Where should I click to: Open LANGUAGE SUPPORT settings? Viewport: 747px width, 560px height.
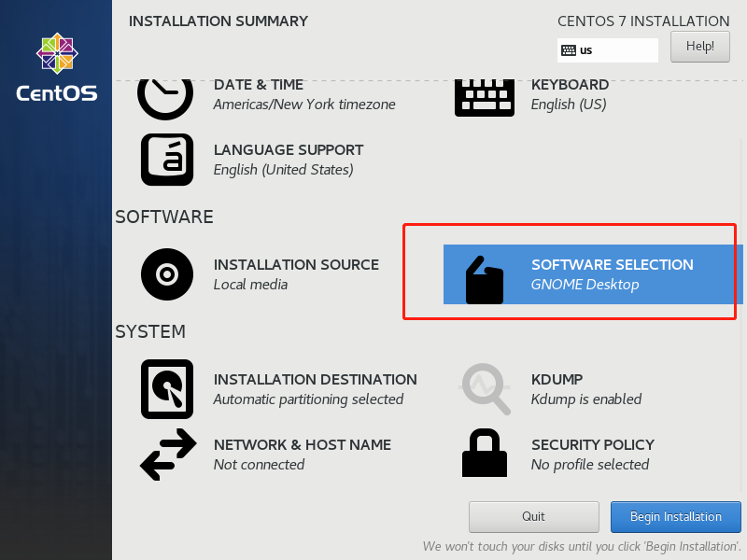(x=289, y=150)
